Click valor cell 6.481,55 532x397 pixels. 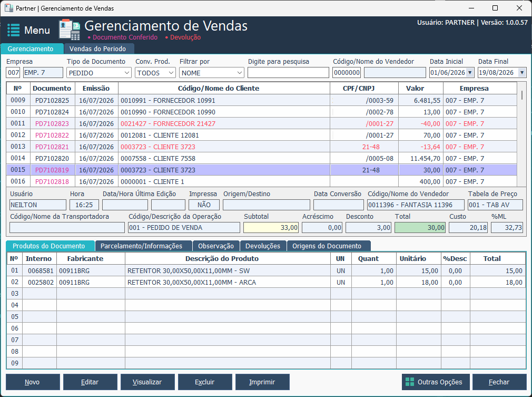(421, 101)
